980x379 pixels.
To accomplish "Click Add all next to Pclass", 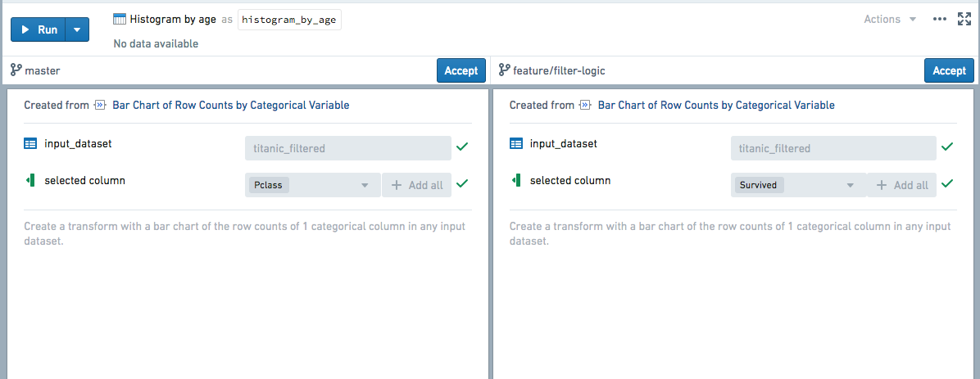I will (x=417, y=186).
